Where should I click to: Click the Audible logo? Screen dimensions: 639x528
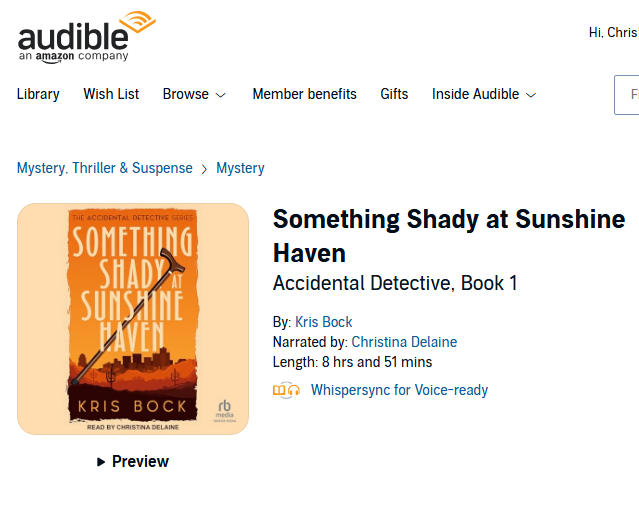pos(86,38)
